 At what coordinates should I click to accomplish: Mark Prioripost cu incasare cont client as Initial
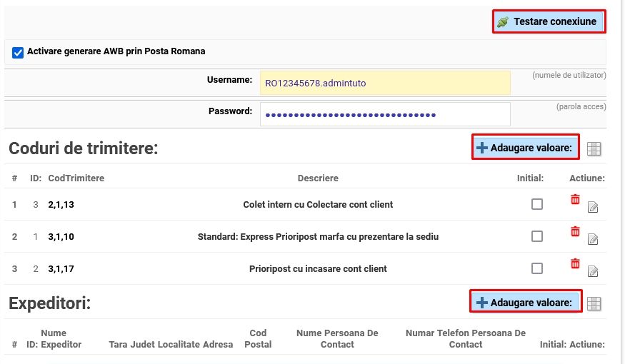coord(537,268)
